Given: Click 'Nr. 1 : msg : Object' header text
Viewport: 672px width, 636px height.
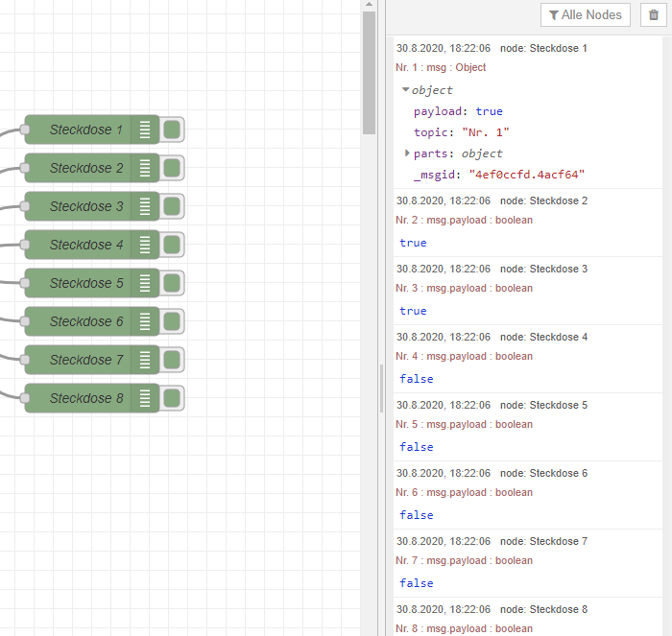Looking at the screenshot, I should (441, 68).
